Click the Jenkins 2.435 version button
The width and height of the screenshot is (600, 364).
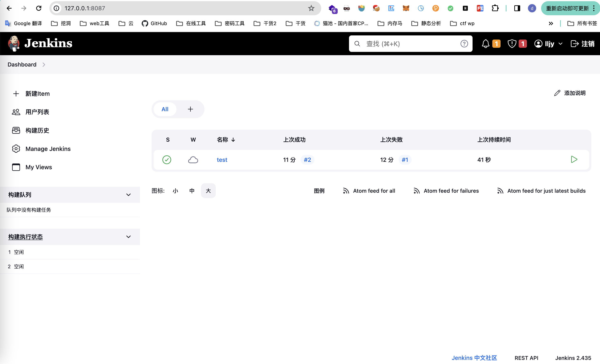(x=573, y=358)
